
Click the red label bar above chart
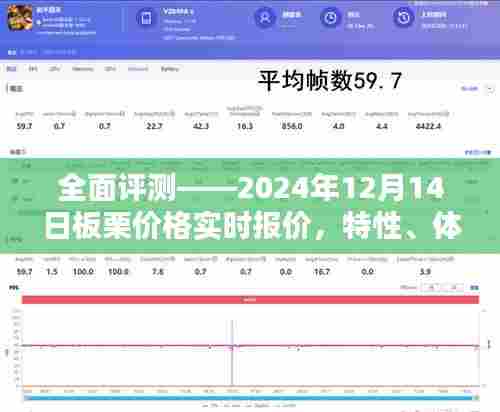tap(250, 300)
